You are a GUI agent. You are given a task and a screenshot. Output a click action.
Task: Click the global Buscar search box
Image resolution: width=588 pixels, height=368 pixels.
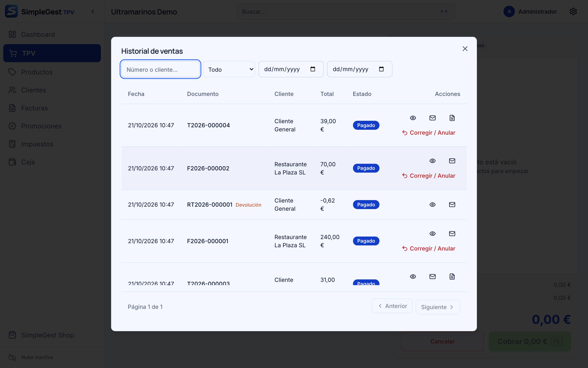pyautogui.click(x=346, y=11)
